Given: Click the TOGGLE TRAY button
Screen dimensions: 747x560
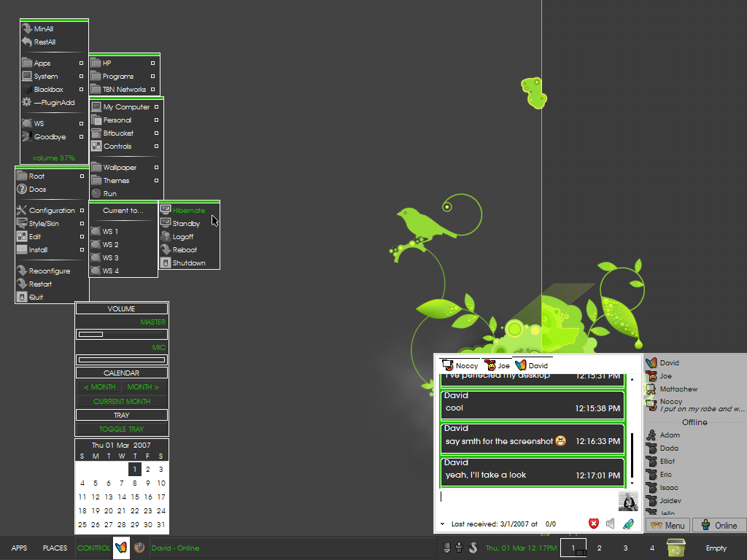Looking at the screenshot, I should (x=122, y=429).
